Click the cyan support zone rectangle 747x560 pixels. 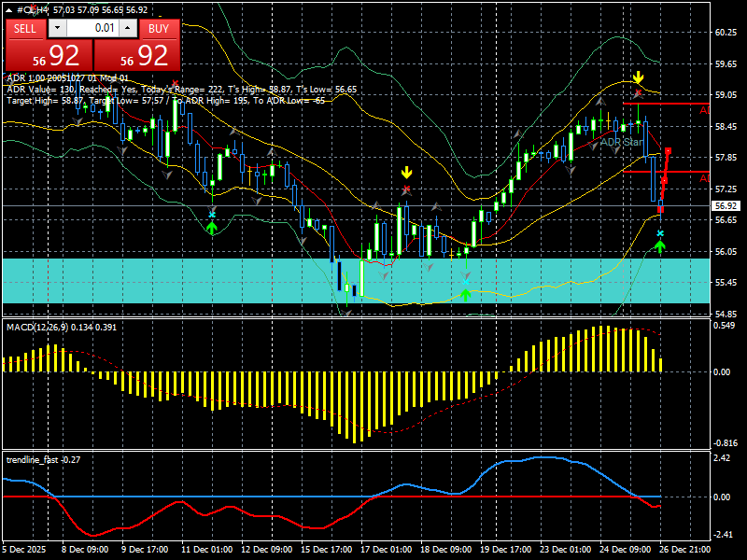coord(357,281)
